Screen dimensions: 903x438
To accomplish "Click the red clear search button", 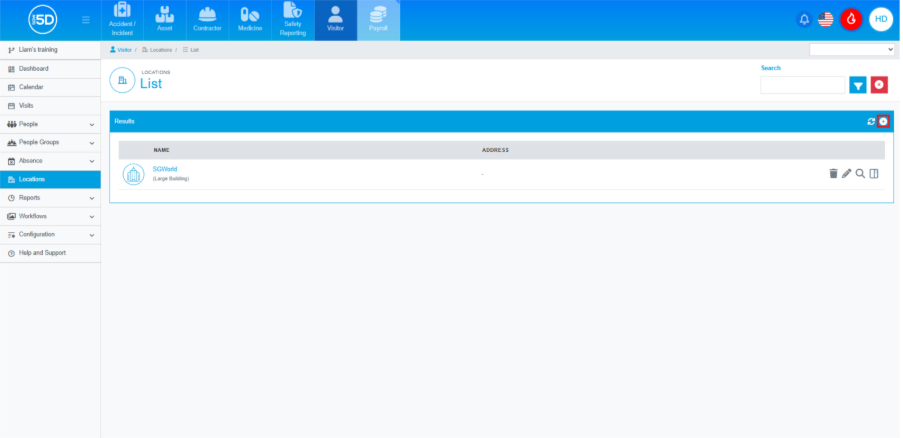I will pos(879,85).
